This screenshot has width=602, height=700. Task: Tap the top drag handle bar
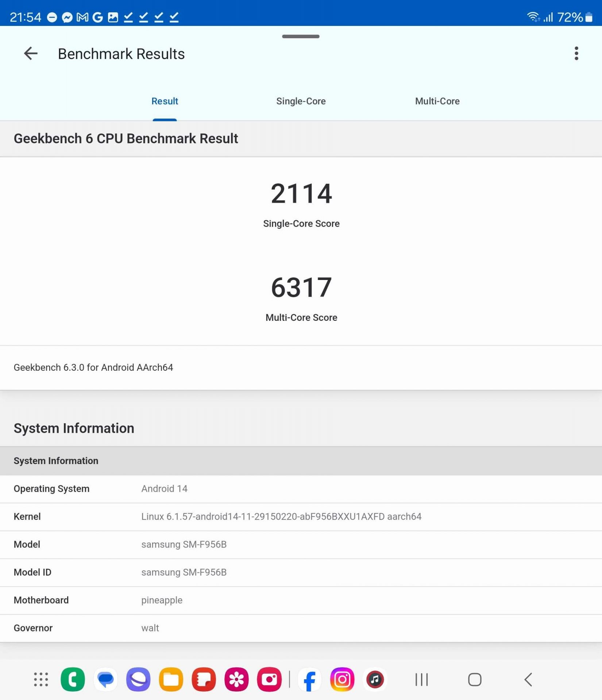301,36
